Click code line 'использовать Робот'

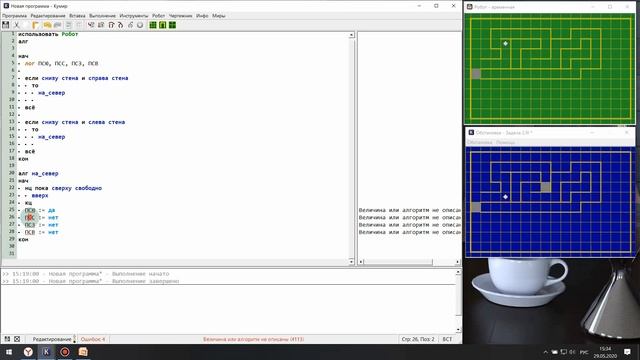pyautogui.click(x=48, y=34)
